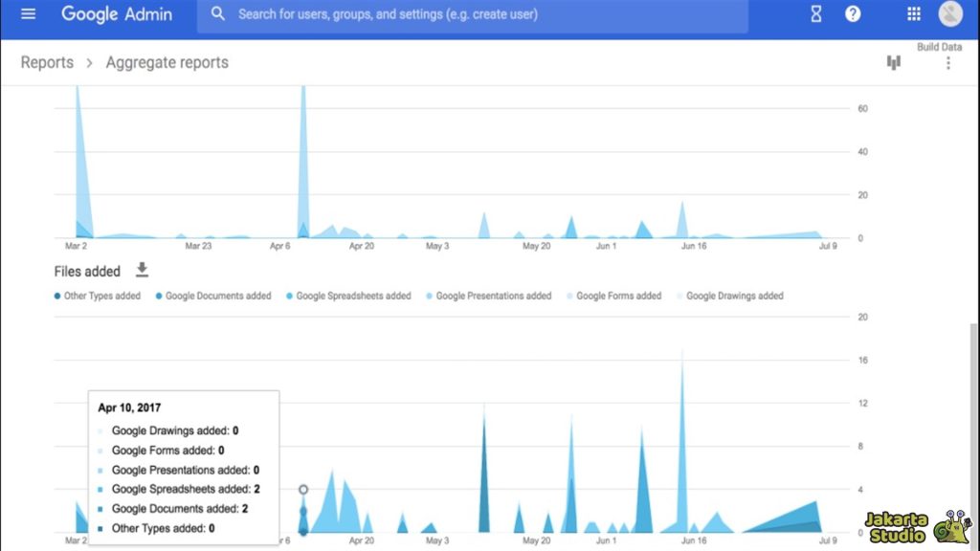Click the Apr 10, 2017 tooltip date
The height and width of the screenshot is (551, 980).
pos(129,408)
